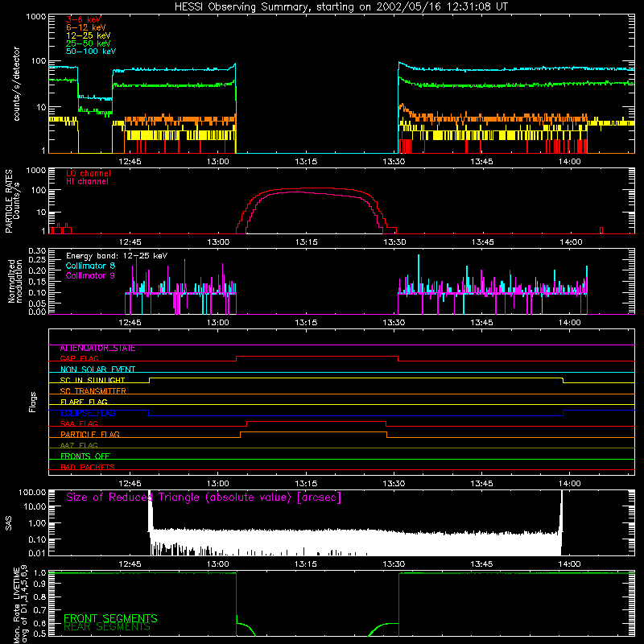The height and width of the screenshot is (644, 644).
Task: Click the green FRONTS_OFF flag label
Action: click(x=85, y=456)
